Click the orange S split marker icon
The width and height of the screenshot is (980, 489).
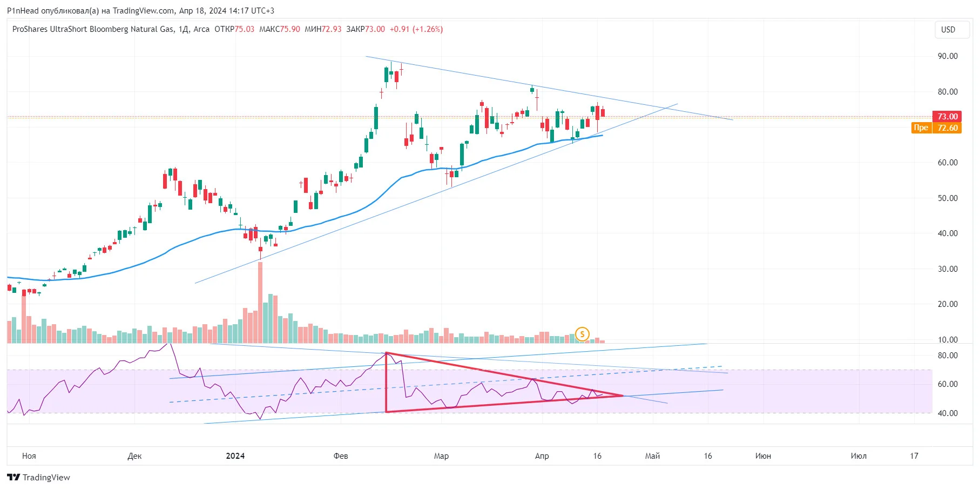582,334
